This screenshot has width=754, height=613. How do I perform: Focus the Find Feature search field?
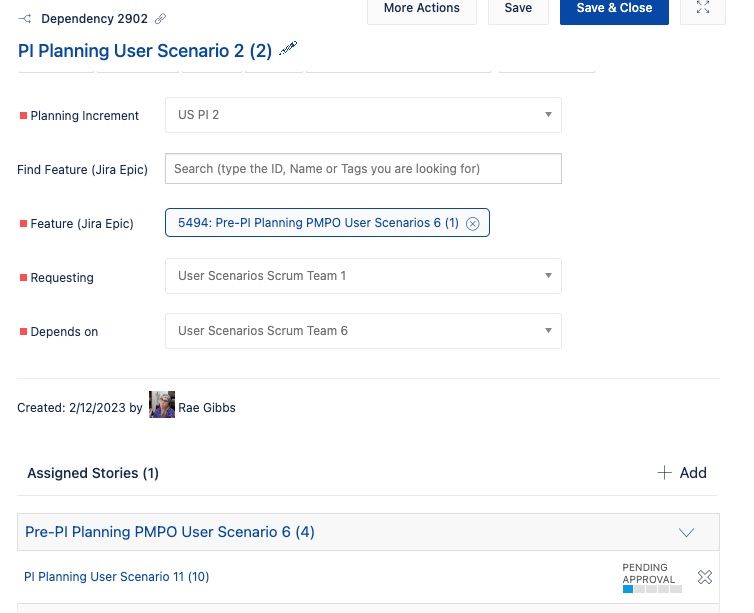point(363,169)
